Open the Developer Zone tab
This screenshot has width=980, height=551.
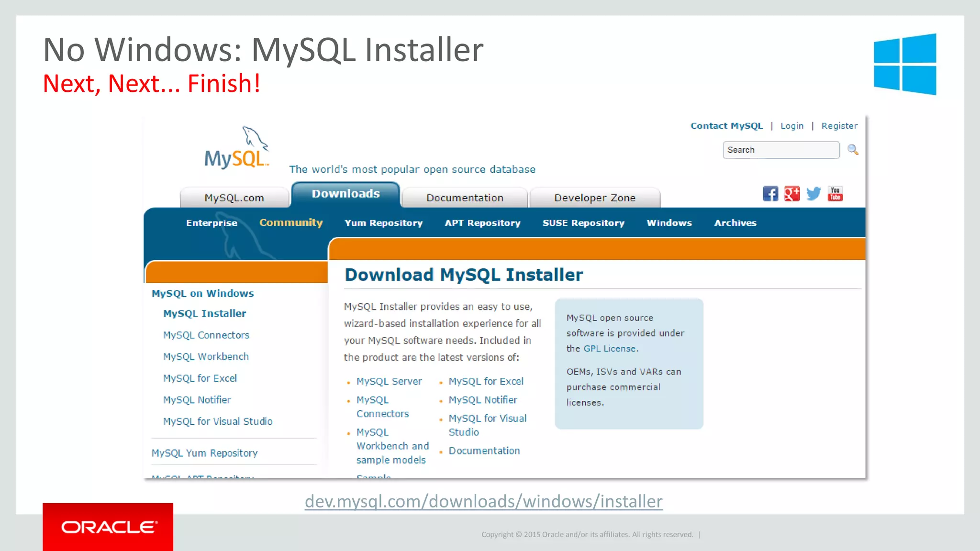pyautogui.click(x=595, y=198)
